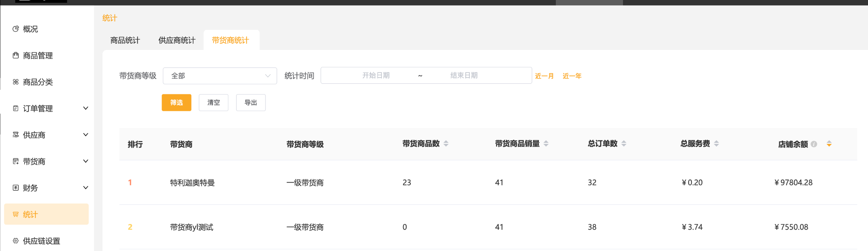
Task: Switch to the 商品统计 tab
Action: tap(125, 41)
